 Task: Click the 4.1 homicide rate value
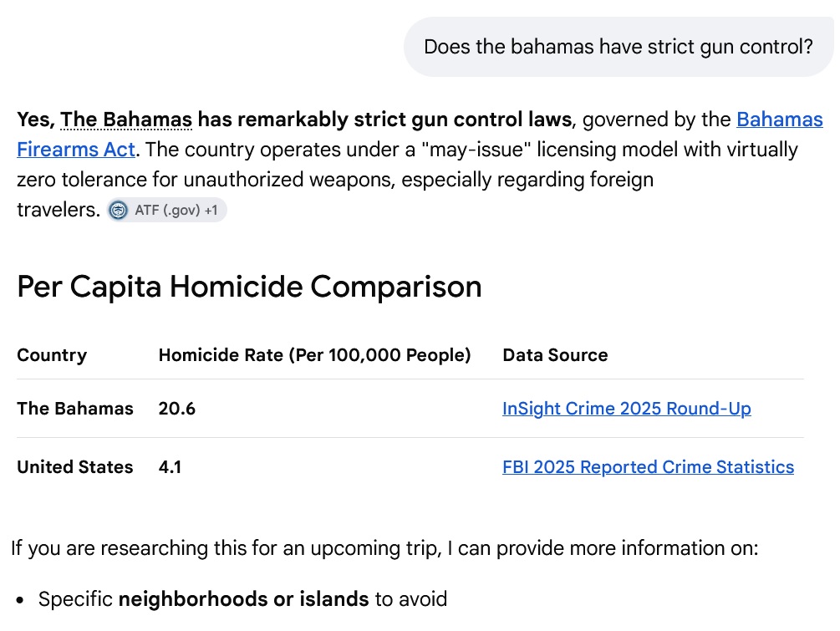click(x=170, y=467)
